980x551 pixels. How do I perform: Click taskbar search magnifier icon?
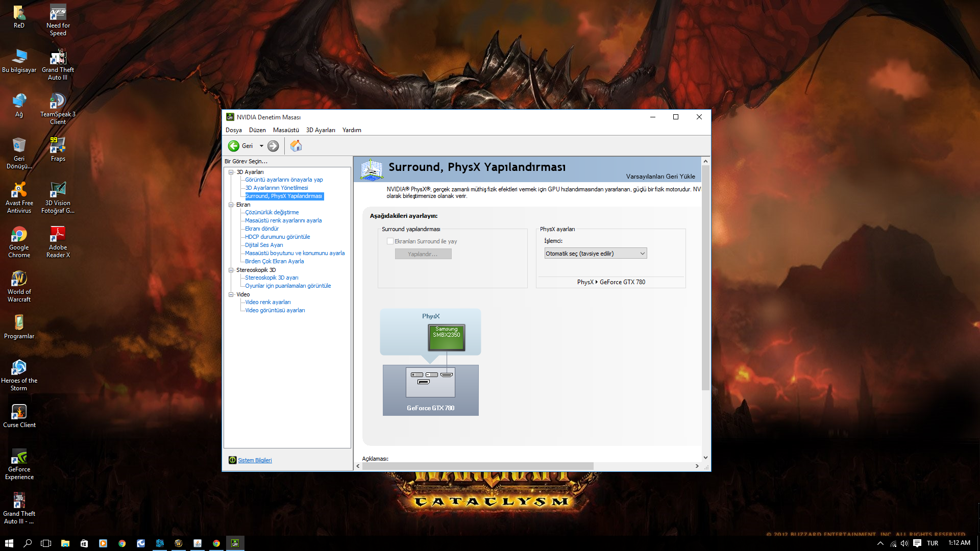coord(28,543)
